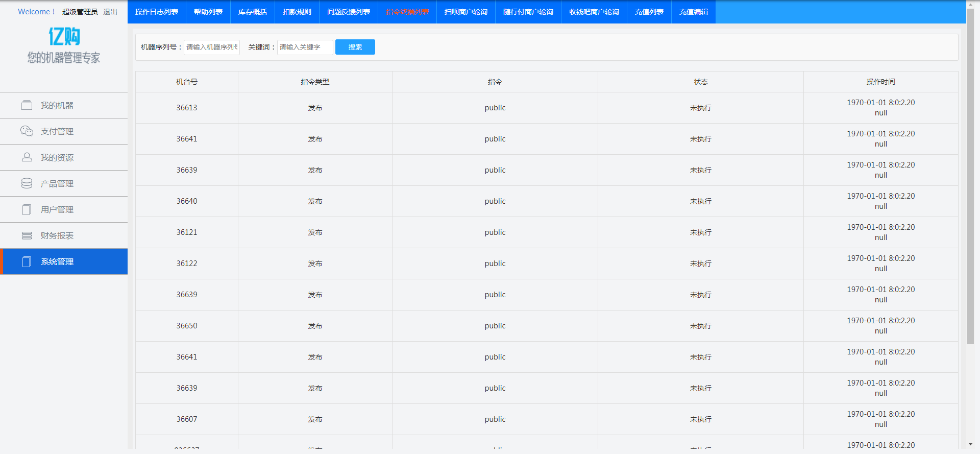This screenshot has width=980, height=454.
Task: Click the 我的机器 sidebar icon
Action: 27,105
